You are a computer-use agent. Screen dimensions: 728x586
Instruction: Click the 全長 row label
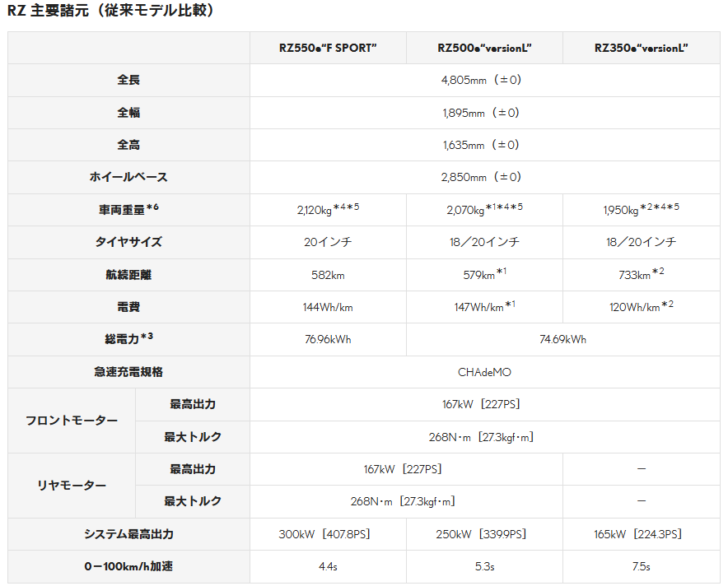[128, 81]
